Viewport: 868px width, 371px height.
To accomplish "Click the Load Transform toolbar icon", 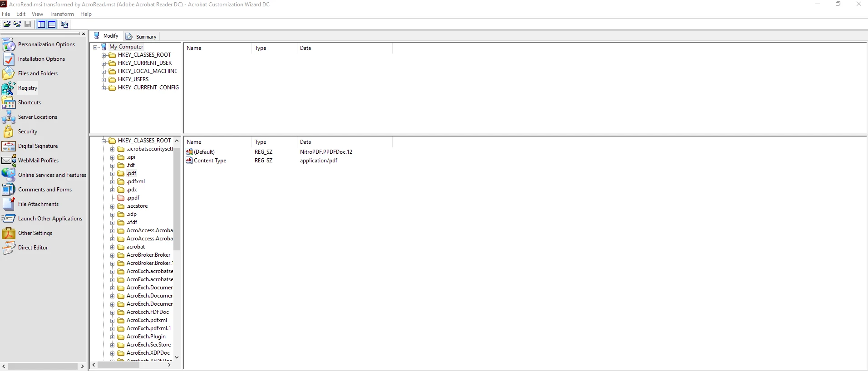I will coord(17,24).
